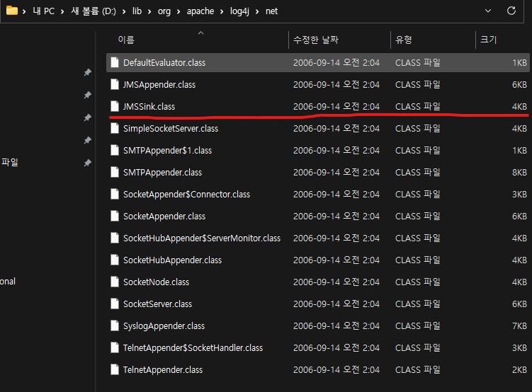
Task: Select SocketAppender.class file icon
Action: click(x=115, y=216)
